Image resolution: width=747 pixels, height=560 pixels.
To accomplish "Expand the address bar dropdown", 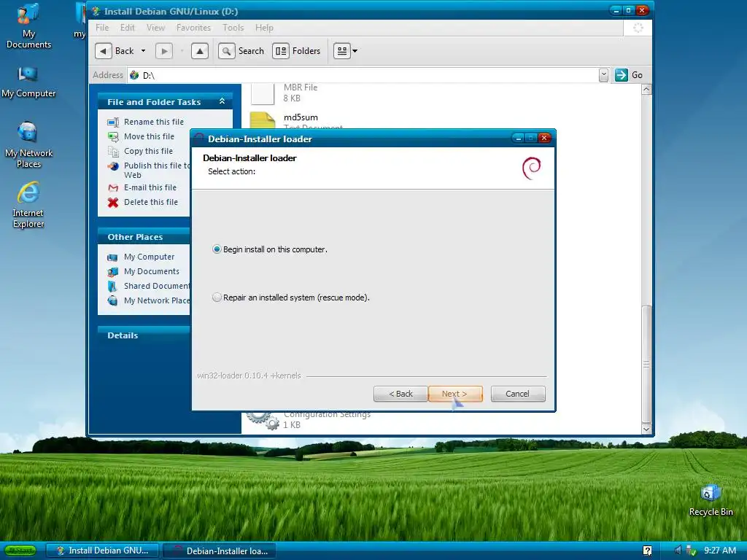I will pyautogui.click(x=603, y=75).
